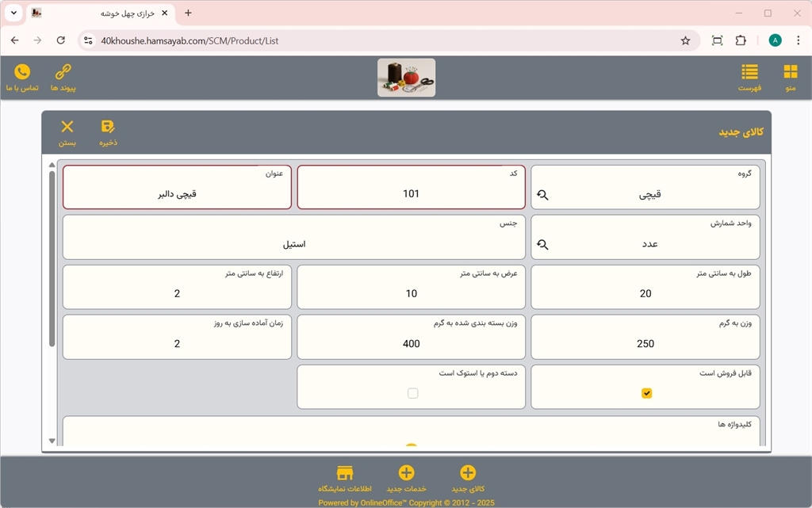Screen dimensions: 812x508
Task: Open the گروه lookup search icon
Action: click(542, 195)
